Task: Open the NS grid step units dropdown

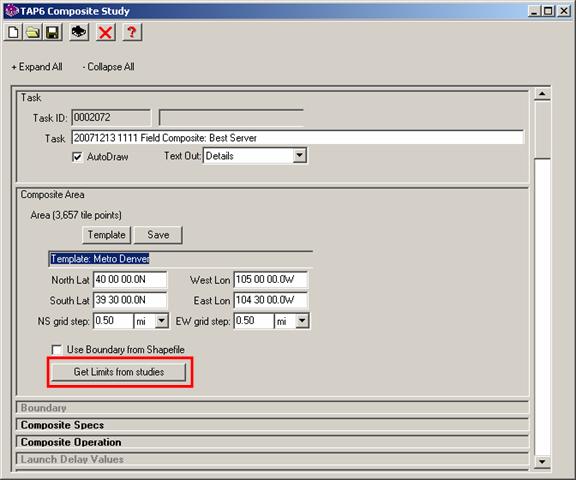Action: coord(161,321)
